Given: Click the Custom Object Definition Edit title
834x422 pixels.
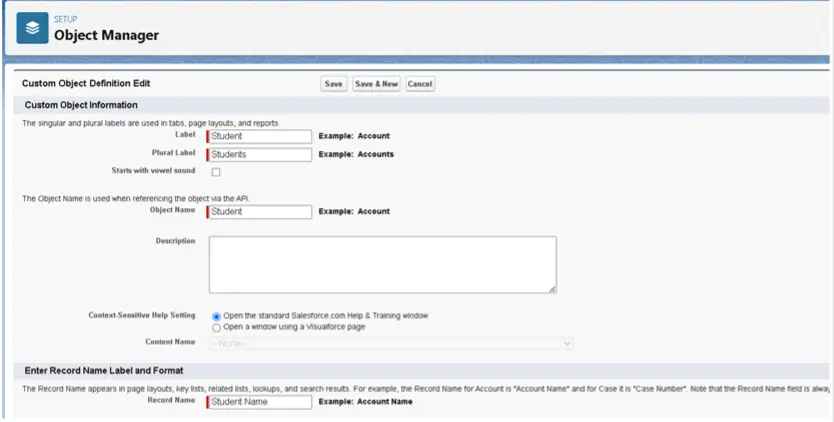Looking at the screenshot, I should (x=86, y=84).
